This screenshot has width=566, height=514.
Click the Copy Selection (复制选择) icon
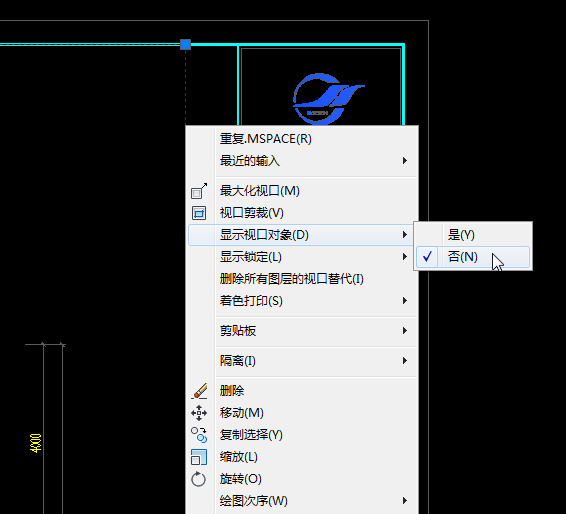[x=199, y=435]
